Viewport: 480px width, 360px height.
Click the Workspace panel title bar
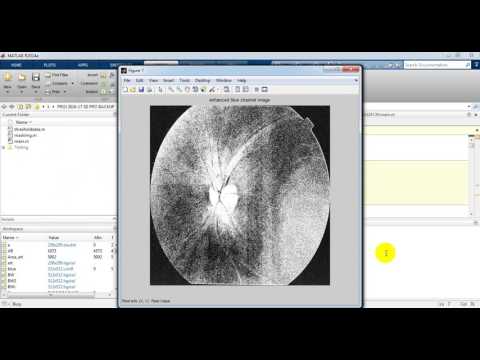[57, 229]
